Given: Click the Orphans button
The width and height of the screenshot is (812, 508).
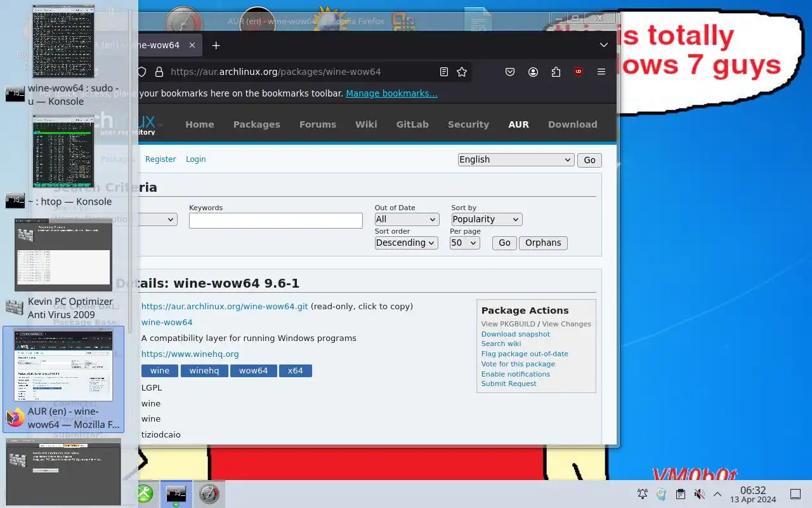Looking at the screenshot, I should click(543, 243).
